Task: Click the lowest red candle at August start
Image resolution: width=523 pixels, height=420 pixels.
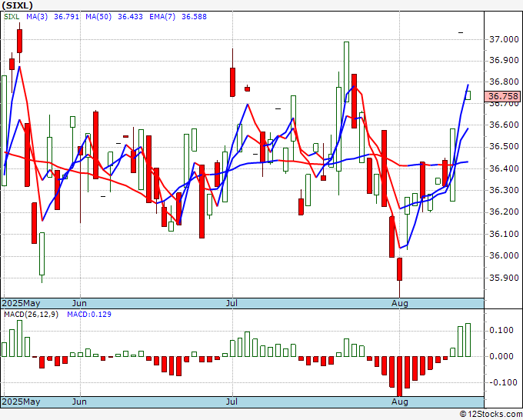Action: point(399,269)
